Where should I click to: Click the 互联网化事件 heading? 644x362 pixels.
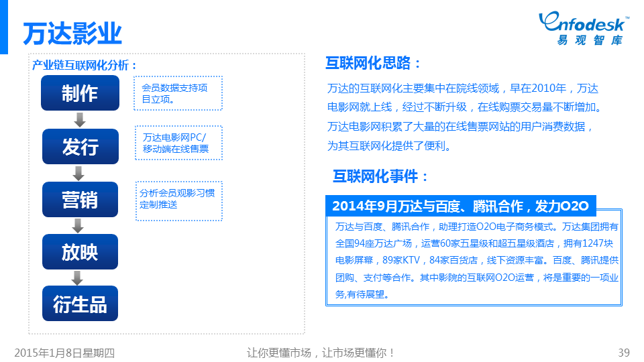click(380, 177)
